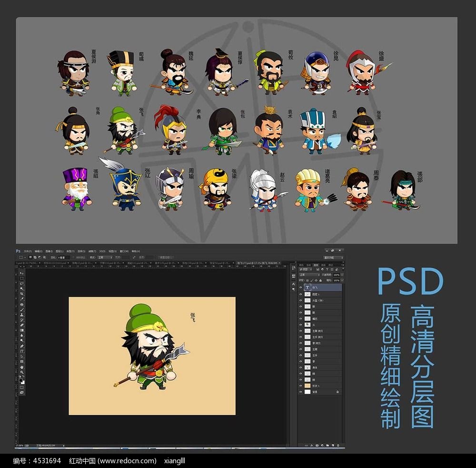Screen dimensions: 476x468
Task: Hide the 左手 layer
Action: [301, 355]
